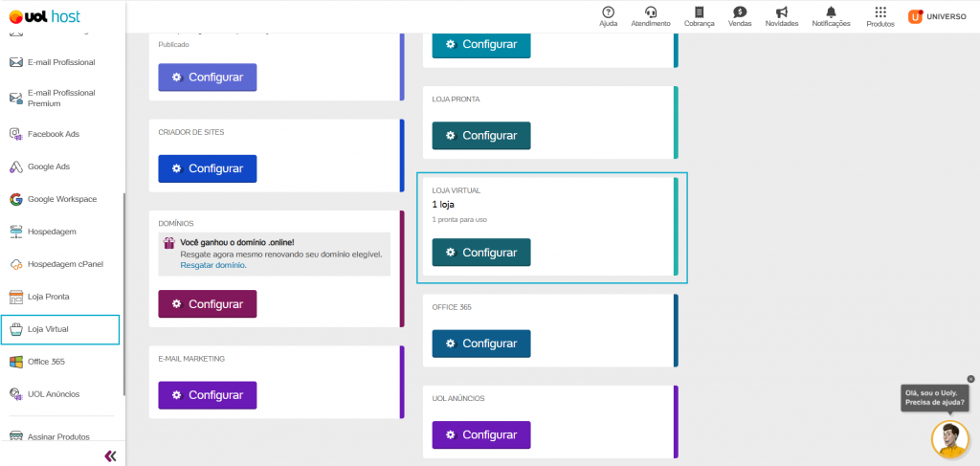The image size is (980, 466).
Task: Click the Loja Pronta storefront icon
Action: [16, 297]
